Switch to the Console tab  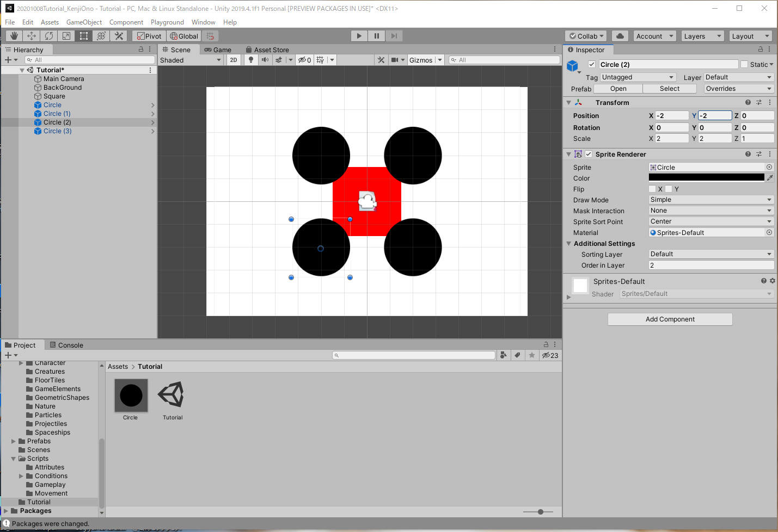pos(66,345)
